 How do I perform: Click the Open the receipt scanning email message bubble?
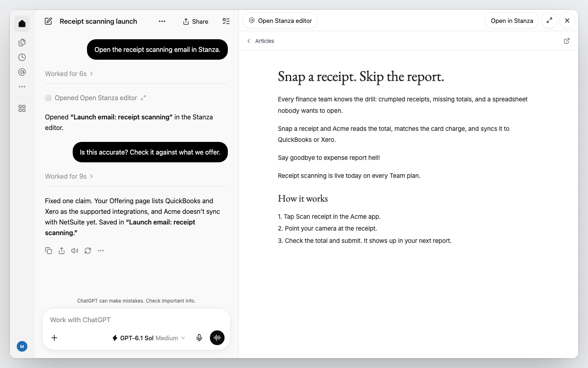157,49
